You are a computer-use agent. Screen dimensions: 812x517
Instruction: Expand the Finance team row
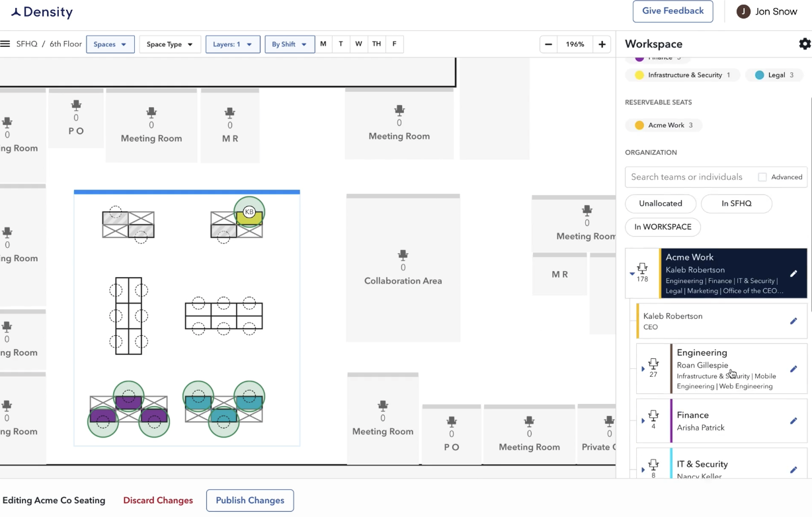click(643, 420)
